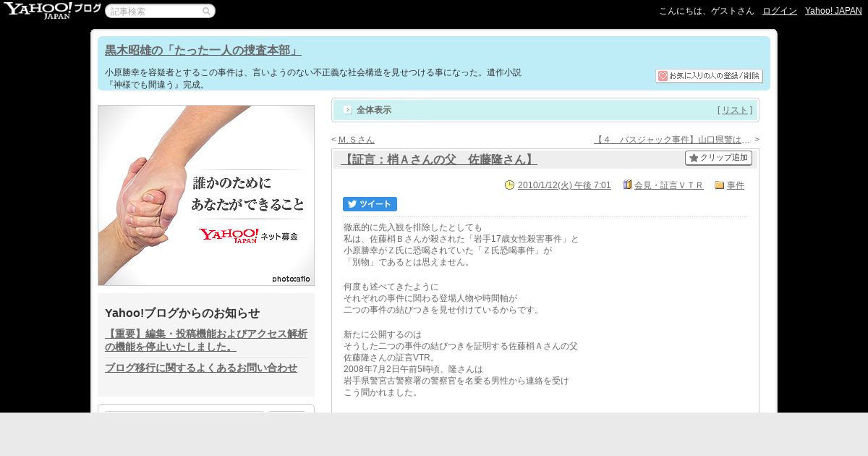
Task: Open the リスト list view link
Action: (735, 110)
